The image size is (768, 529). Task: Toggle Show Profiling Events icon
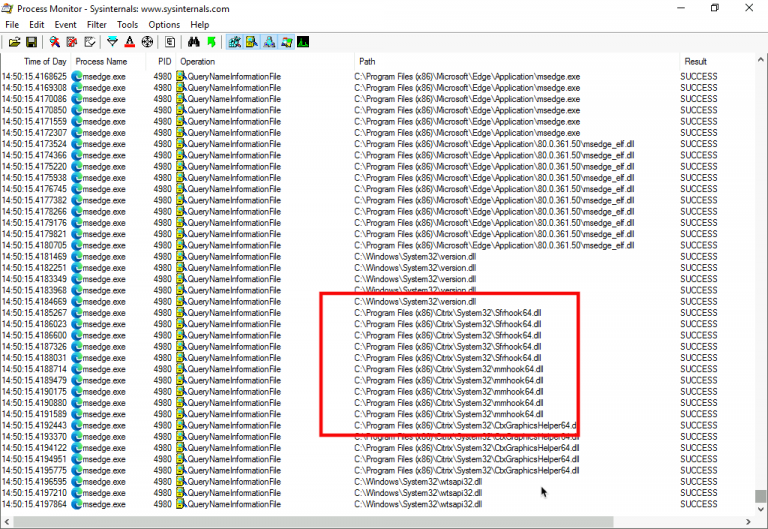(302, 42)
